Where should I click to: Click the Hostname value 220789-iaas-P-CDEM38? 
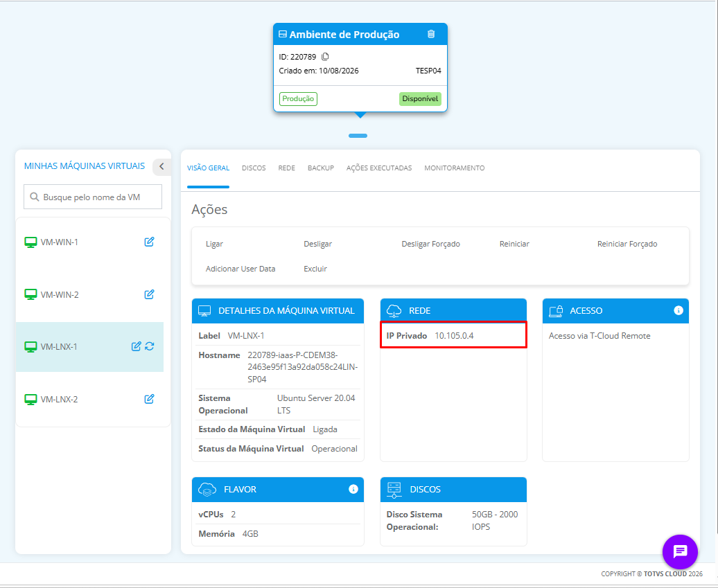coord(303,367)
